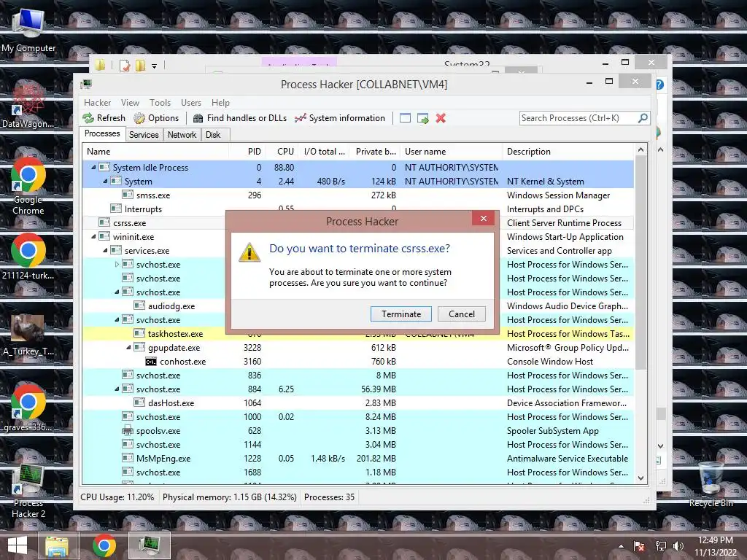The image size is (747, 560).
Task: Click the Physical memory status entry
Action: [230, 497]
